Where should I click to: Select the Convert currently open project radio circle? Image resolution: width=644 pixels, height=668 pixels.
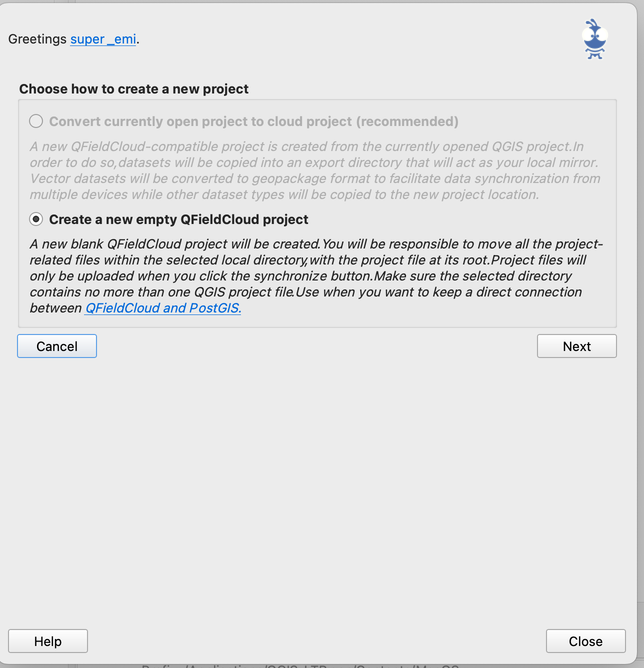(36, 121)
